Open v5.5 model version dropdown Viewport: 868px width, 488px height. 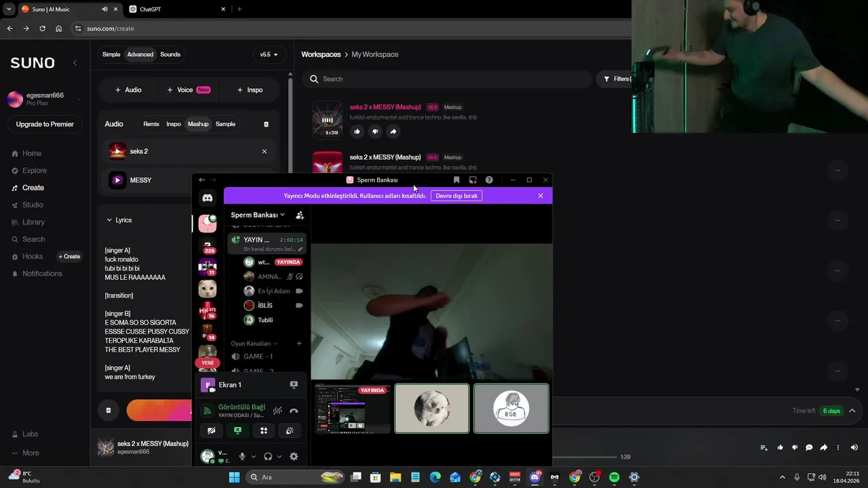tap(269, 54)
